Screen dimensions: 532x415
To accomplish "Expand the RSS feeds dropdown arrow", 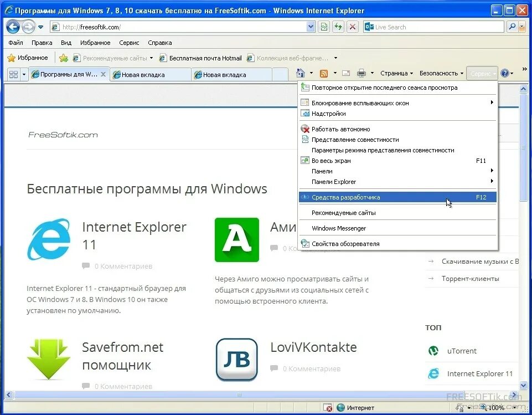I will [x=335, y=73].
